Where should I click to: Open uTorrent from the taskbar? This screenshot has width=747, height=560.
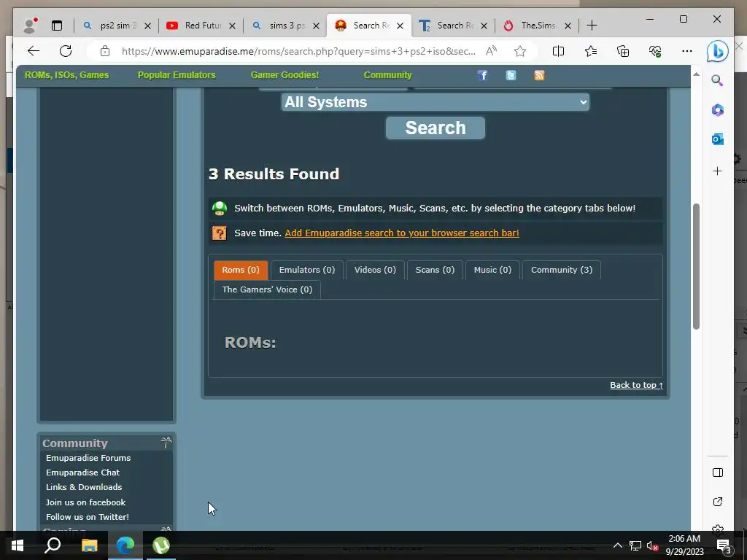point(161,545)
